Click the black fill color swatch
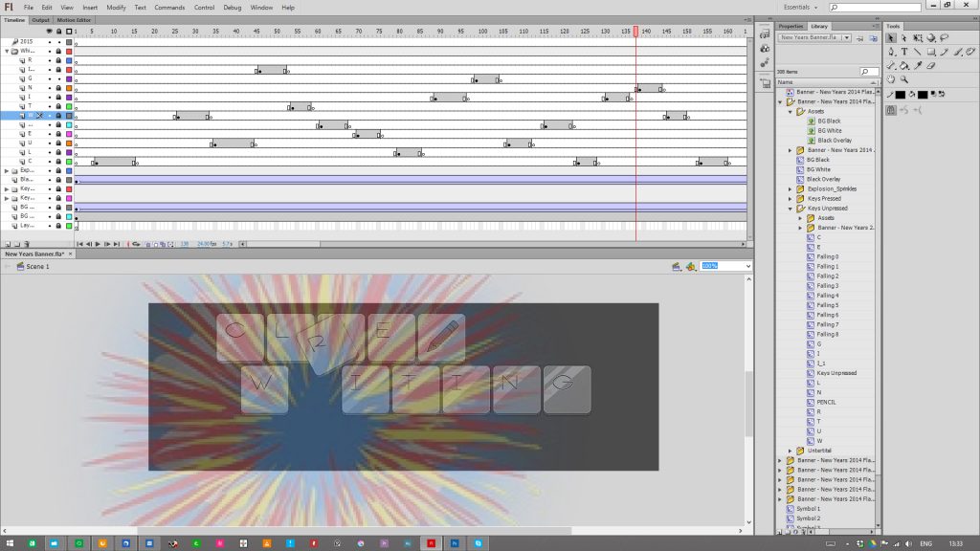 click(x=923, y=95)
